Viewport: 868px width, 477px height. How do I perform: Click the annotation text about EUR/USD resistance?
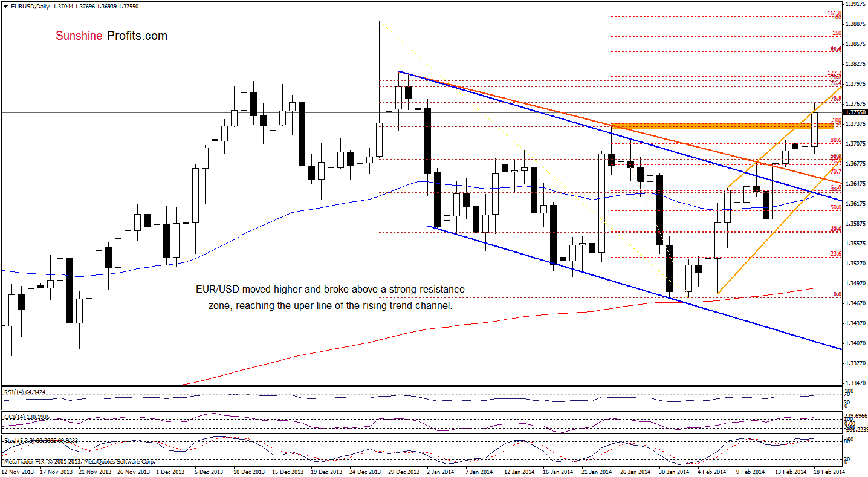[x=330, y=297]
